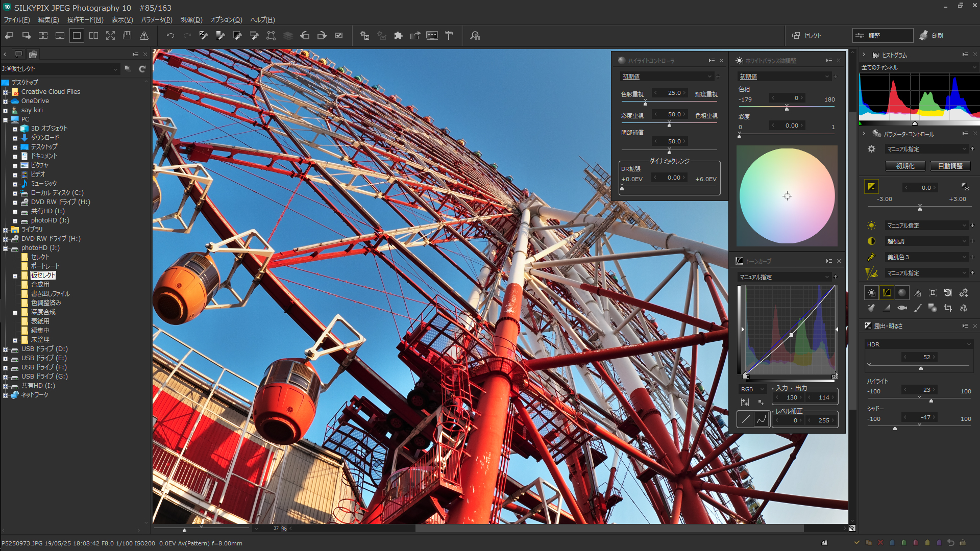Click the 初期化 button
980x551 pixels.
pos(905,166)
